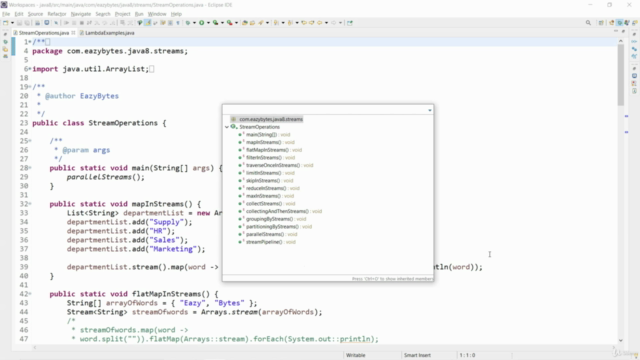Image resolution: width=640 pixels, height=360 pixels.
Task: Collapse the StreamOperations node in the outline popup
Action: (x=227, y=127)
